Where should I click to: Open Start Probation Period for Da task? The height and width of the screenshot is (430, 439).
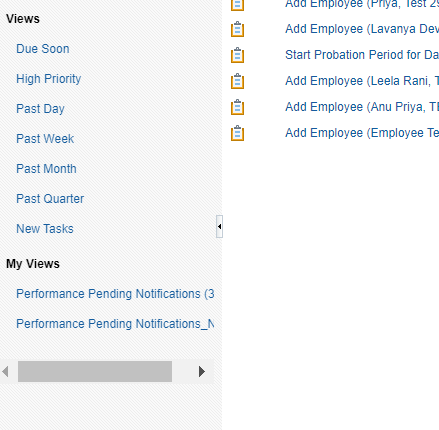[x=362, y=55]
